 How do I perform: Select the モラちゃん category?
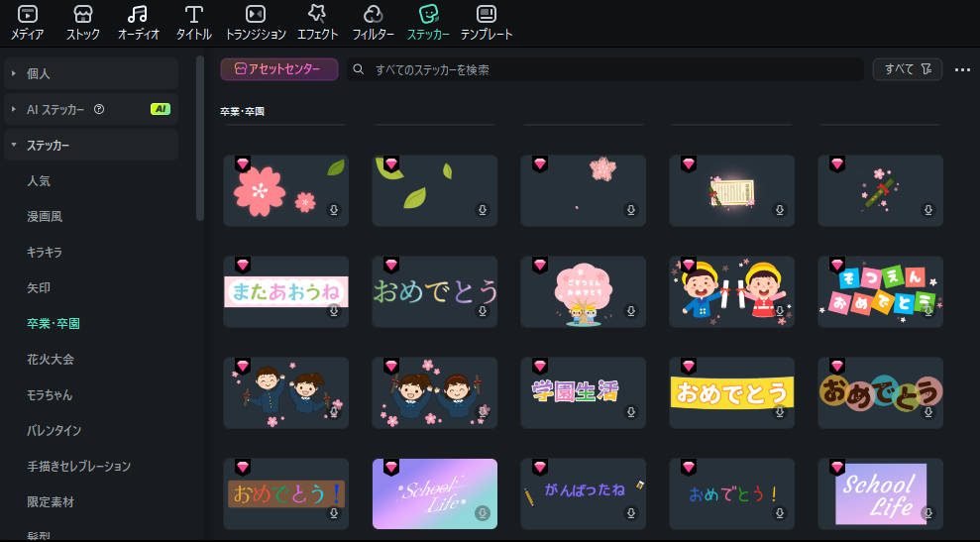click(50, 395)
